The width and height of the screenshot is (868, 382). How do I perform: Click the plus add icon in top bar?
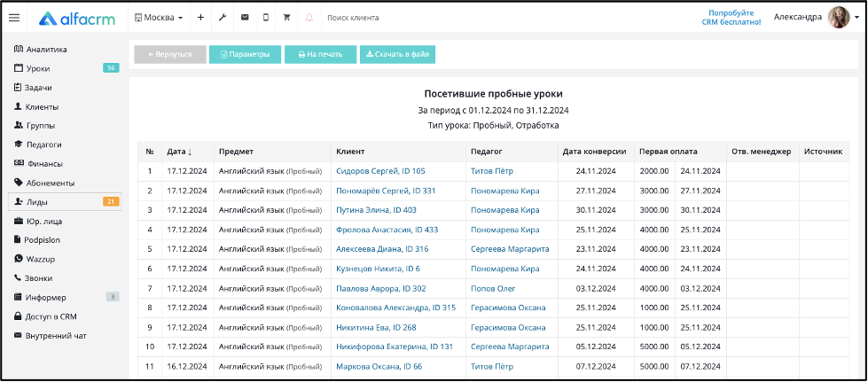(200, 17)
